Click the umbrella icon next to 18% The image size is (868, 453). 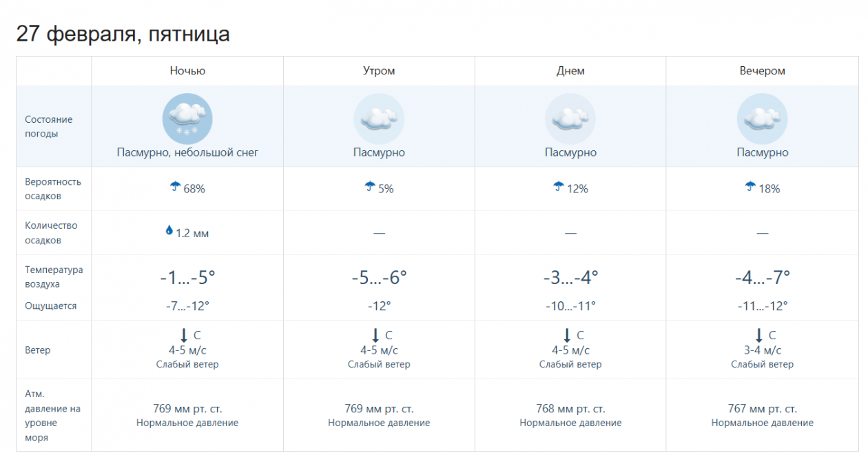click(750, 187)
